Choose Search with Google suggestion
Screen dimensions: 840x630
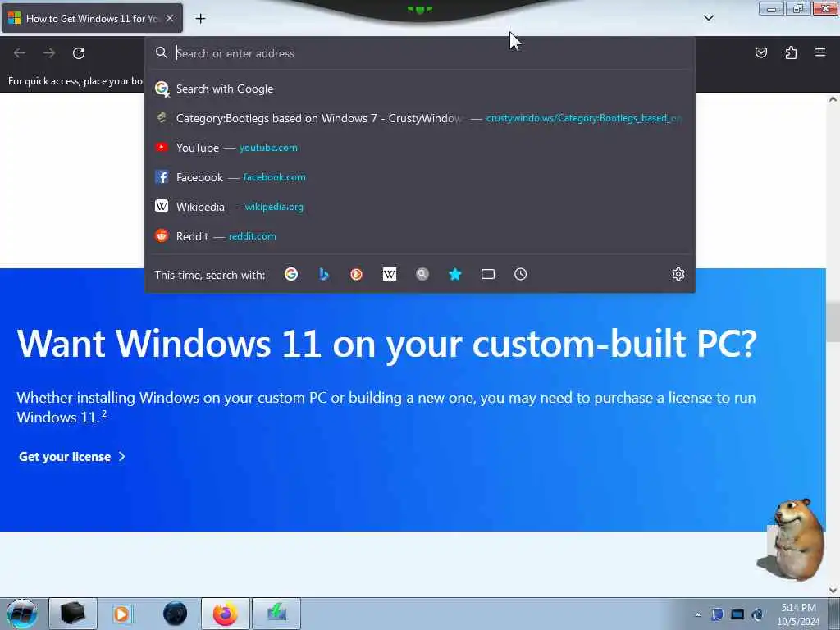pos(420,89)
